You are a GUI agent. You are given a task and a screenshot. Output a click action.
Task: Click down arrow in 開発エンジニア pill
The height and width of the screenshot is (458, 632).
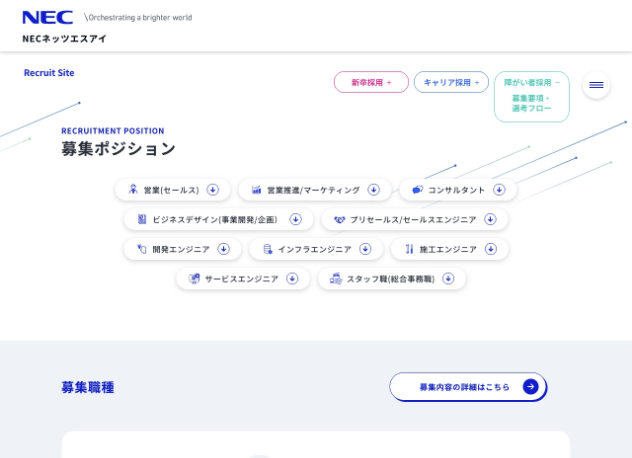223,249
